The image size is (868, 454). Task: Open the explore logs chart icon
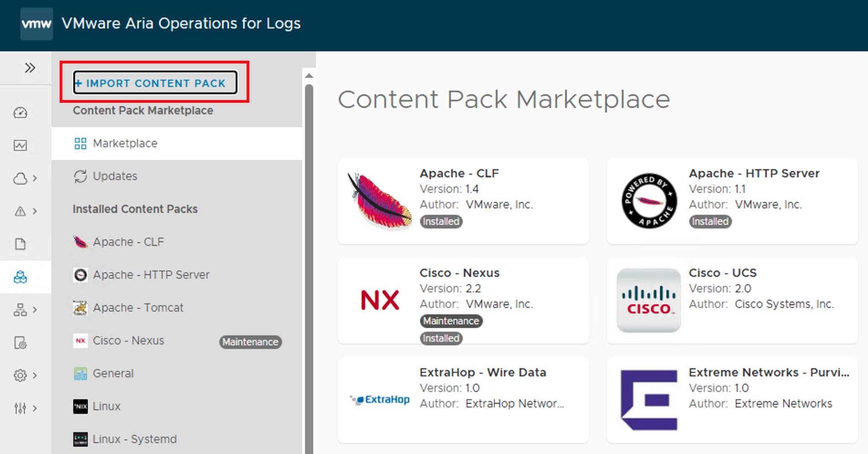click(20, 145)
